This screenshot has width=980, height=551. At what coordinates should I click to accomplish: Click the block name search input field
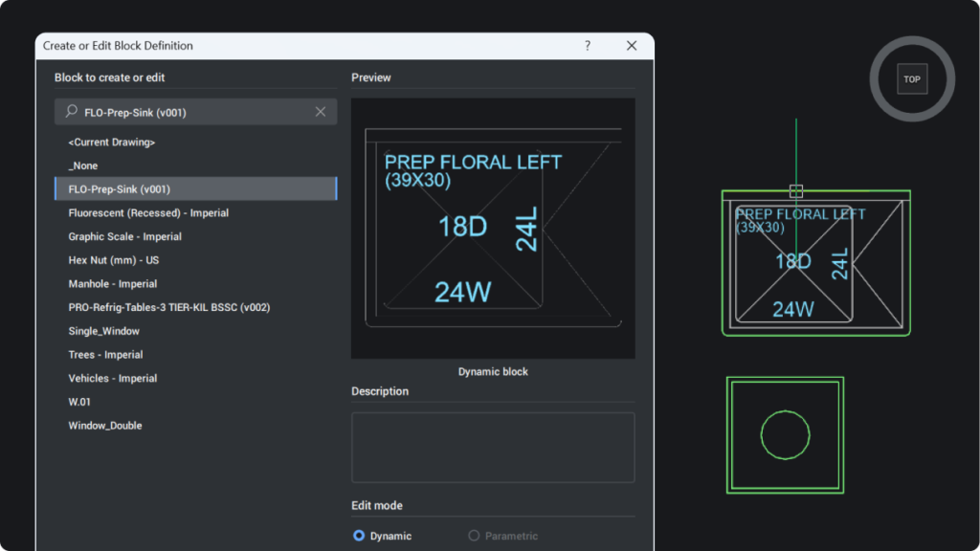pyautogui.click(x=191, y=111)
